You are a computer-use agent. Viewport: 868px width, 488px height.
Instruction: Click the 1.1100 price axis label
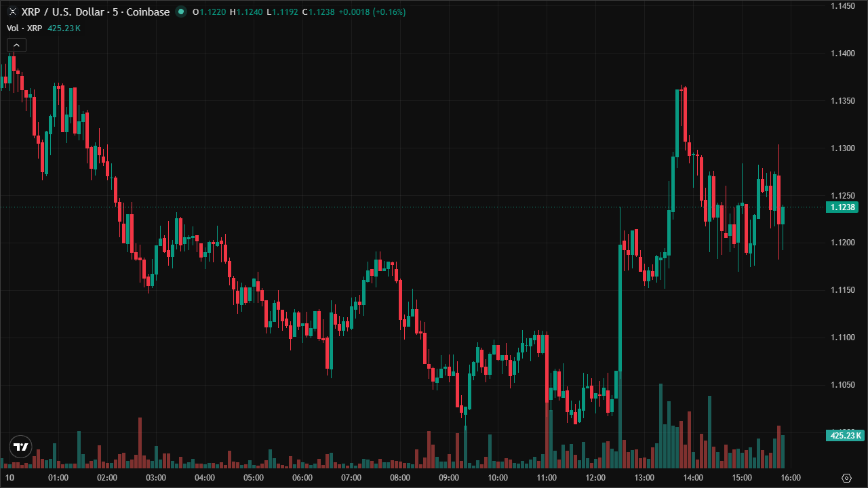tap(842, 337)
